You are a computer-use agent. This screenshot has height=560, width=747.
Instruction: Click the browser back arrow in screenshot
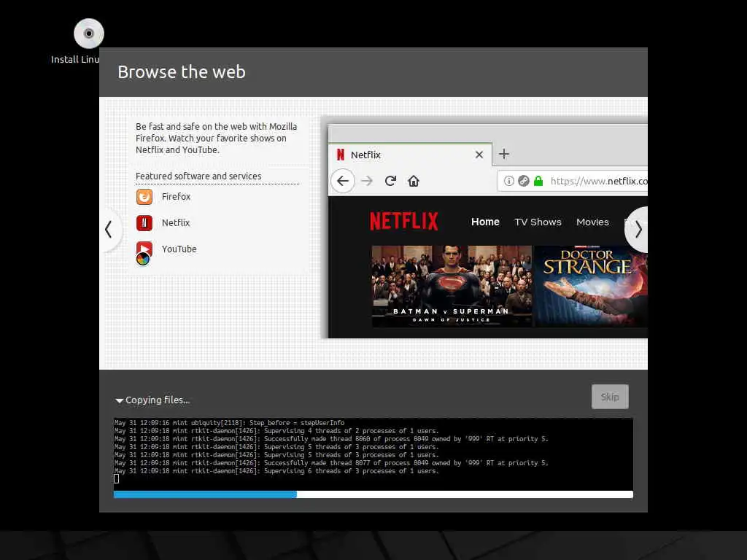coord(343,181)
